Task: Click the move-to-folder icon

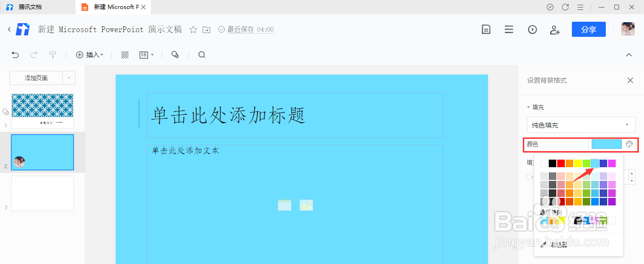Action: [206, 30]
